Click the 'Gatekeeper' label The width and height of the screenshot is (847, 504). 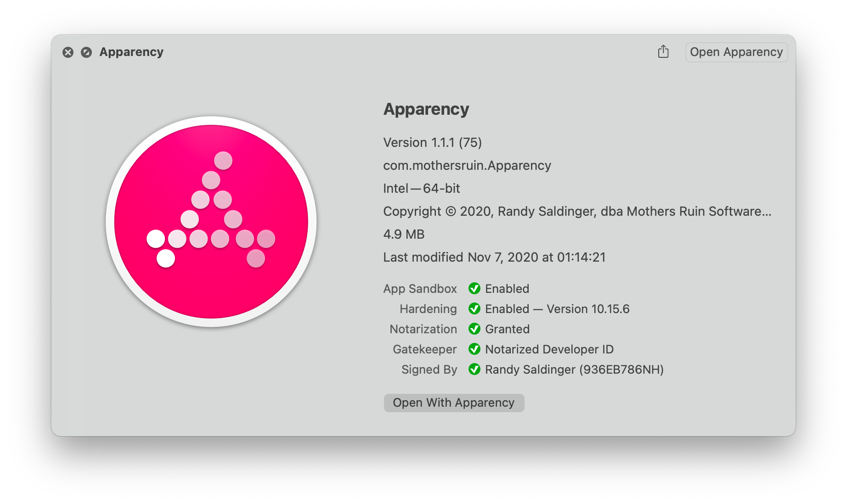[x=425, y=349]
